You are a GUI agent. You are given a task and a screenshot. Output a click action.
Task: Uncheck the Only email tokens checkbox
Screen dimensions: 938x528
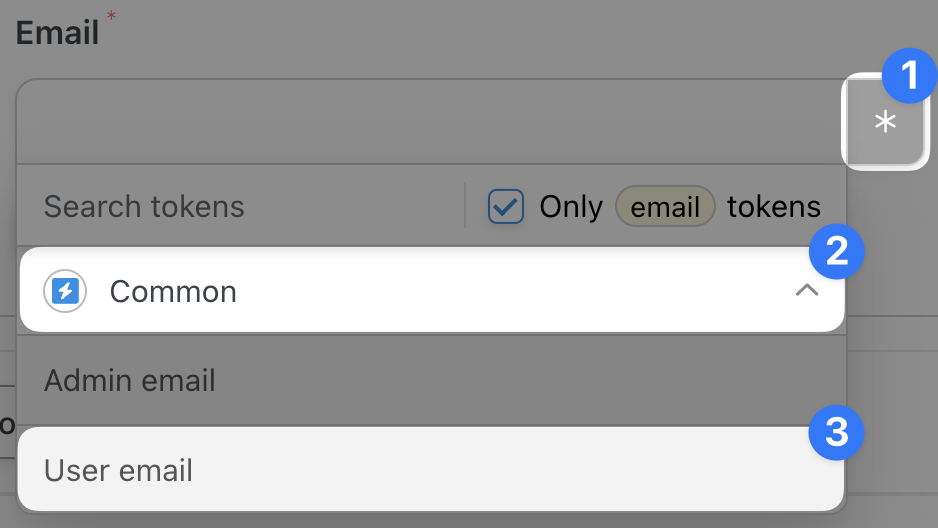point(506,207)
